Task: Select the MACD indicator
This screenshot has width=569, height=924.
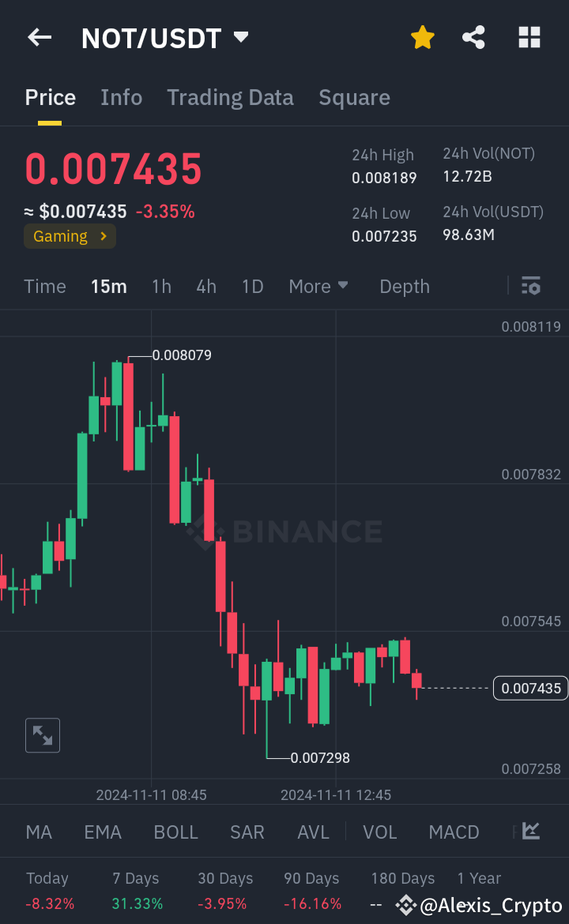Action: (454, 832)
